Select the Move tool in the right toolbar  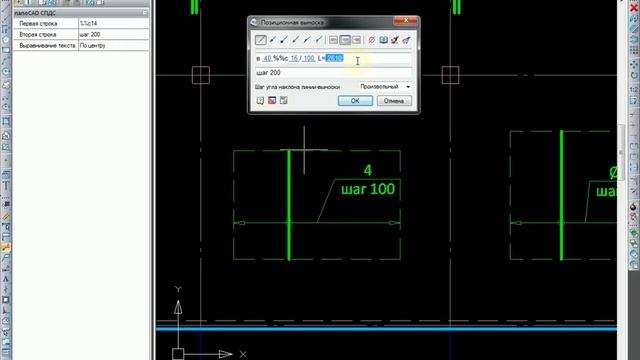tap(634, 64)
